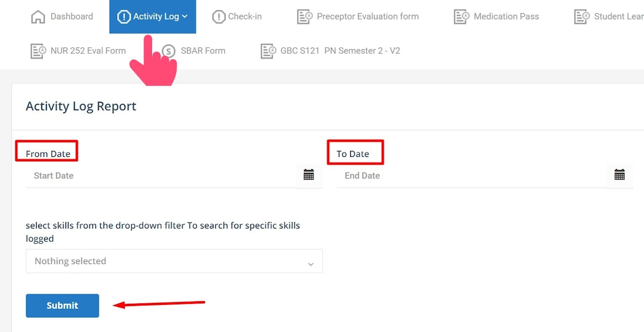Click the Activity Log exclamation icon

pos(124,17)
